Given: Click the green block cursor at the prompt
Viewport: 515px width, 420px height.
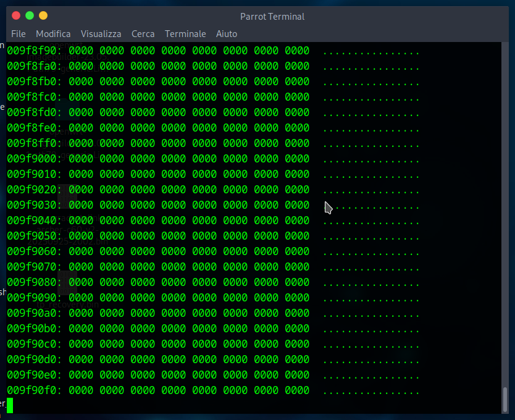Looking at the screenshot, I should [10, 405].
